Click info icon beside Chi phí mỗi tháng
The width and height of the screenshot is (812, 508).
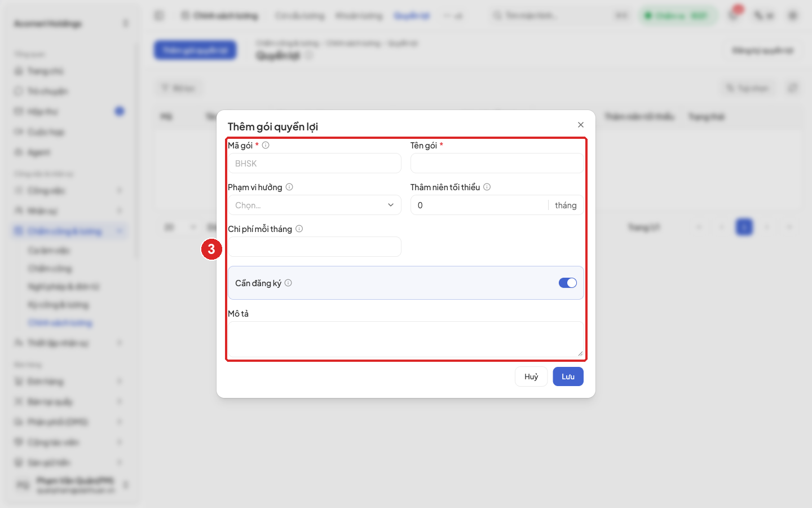(299, 229)
